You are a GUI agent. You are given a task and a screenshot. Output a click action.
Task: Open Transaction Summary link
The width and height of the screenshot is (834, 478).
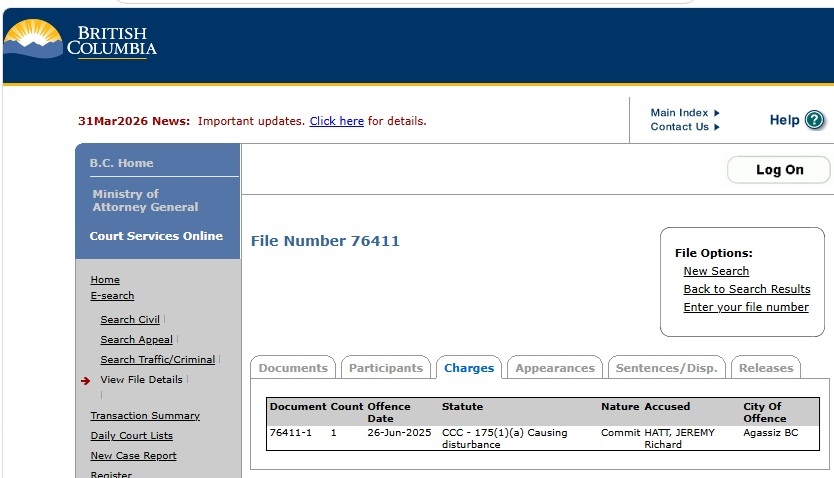click(x=145, y=416)
